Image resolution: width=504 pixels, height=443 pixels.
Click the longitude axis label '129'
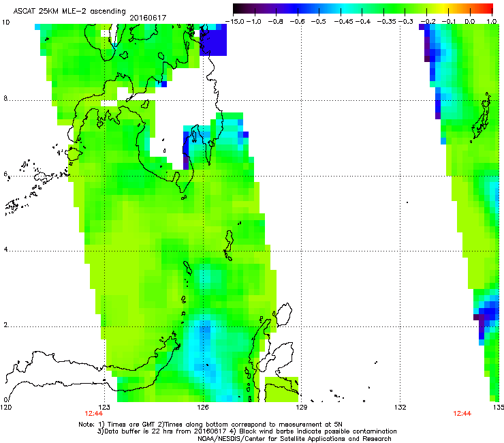coord(302,408)
